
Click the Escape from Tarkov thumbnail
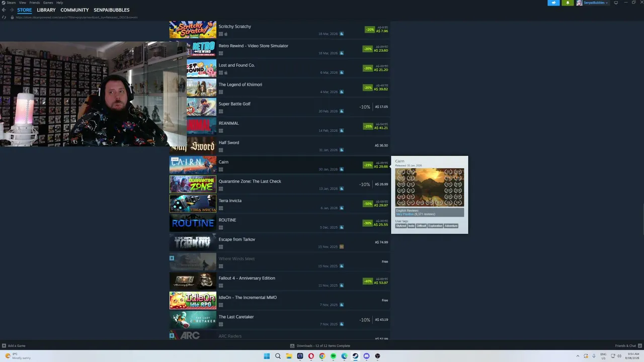[193, 243]
